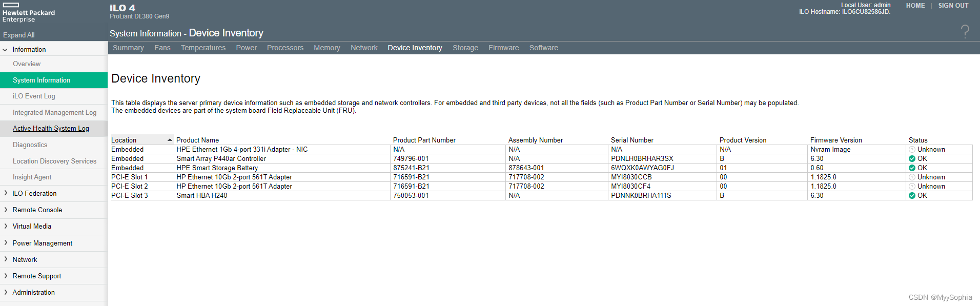The height and width of the screenshot is (306, 980).
Task: Sort by Product Version column header
Action: click(743, 140)
